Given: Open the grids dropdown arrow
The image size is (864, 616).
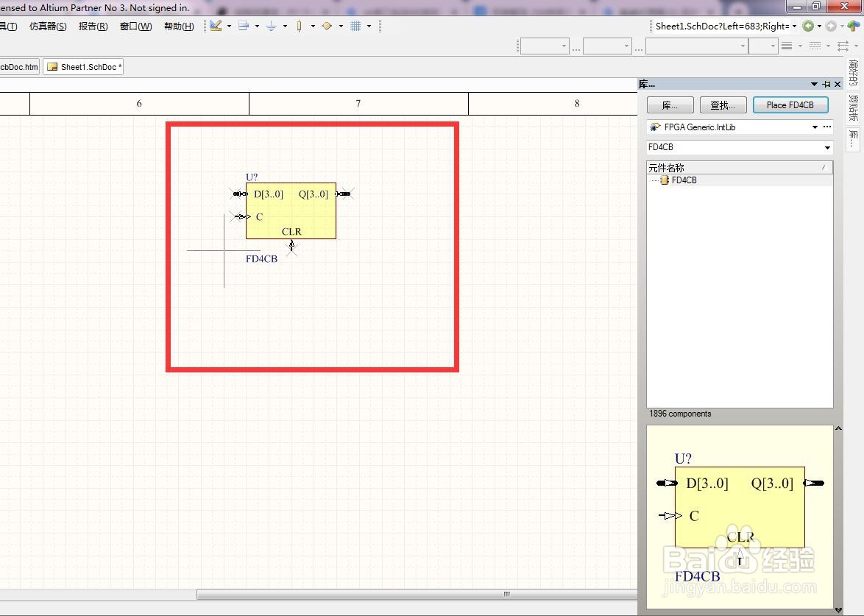Looking at the screenshot, I should point(369,26).
